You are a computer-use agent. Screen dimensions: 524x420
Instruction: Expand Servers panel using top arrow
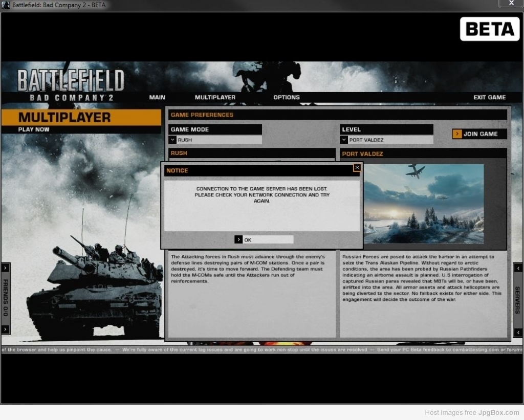(518, 268)
